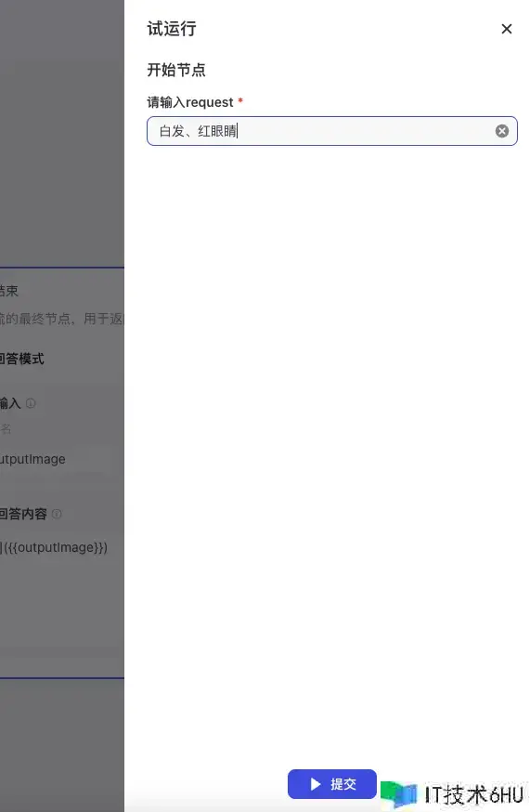Close the 试运行 panel with the X icon

tap(506, 29)
